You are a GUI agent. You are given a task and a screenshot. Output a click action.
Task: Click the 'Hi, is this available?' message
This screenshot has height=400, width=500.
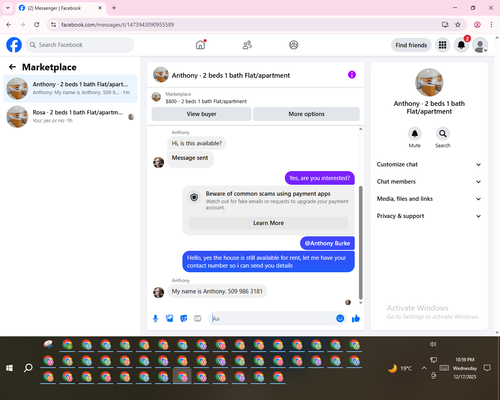click(197, 143)
